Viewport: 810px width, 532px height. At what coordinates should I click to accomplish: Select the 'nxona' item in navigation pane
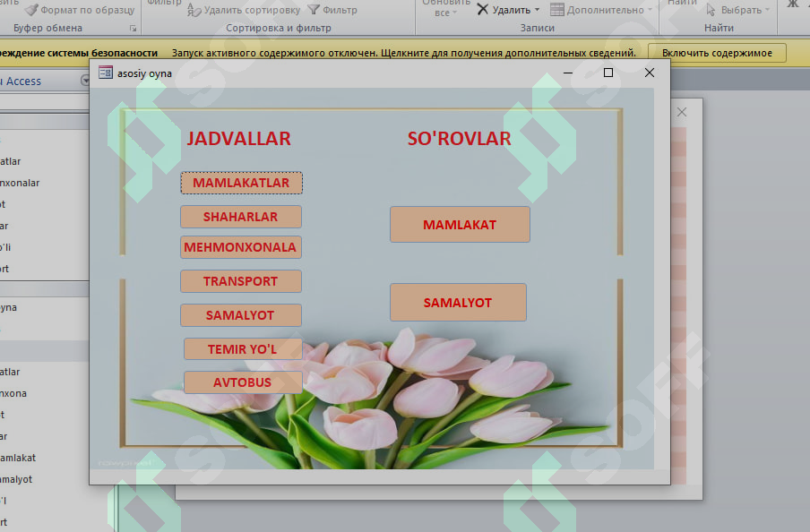13,393
